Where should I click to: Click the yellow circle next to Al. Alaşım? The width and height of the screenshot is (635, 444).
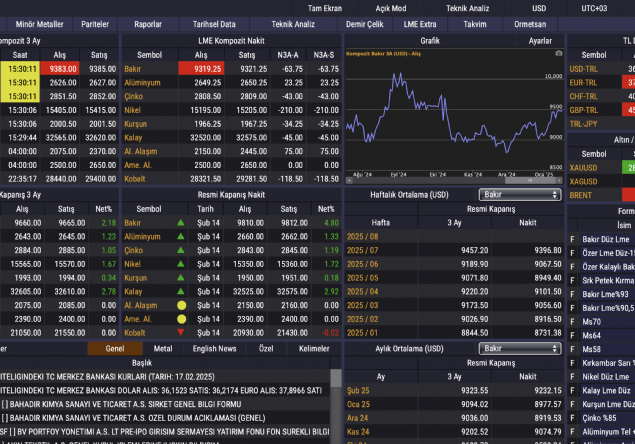[181, 305]
